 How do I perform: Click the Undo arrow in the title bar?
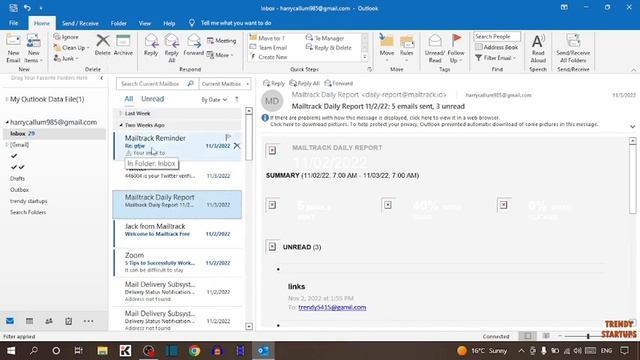pos(27,8)
